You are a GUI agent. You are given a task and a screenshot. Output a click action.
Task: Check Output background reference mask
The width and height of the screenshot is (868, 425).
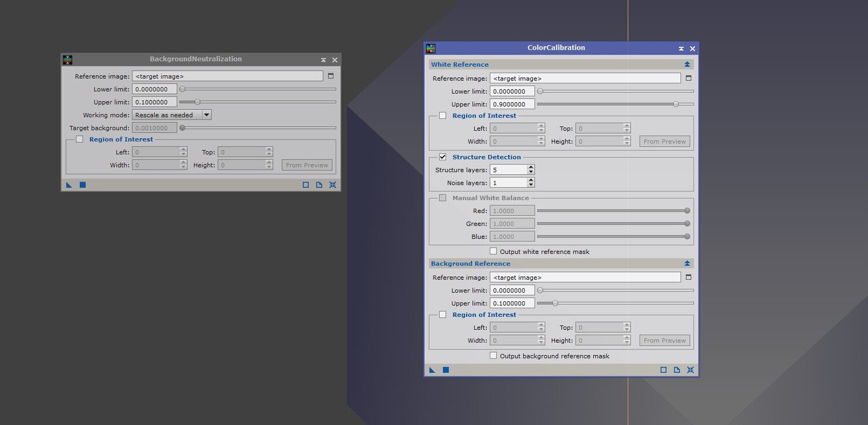pyautogui.click(x=493, y=356)
